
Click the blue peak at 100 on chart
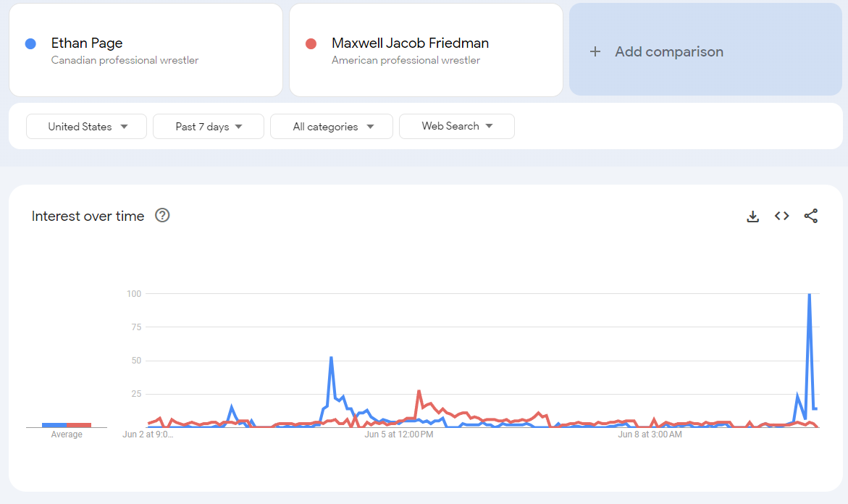[x=809, y=295]
